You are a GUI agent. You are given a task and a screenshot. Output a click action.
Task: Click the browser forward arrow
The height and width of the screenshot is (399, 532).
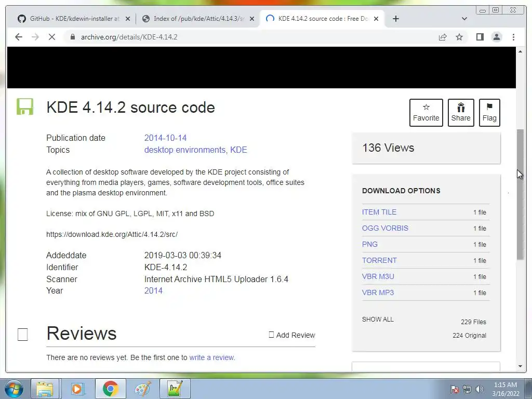35,37
